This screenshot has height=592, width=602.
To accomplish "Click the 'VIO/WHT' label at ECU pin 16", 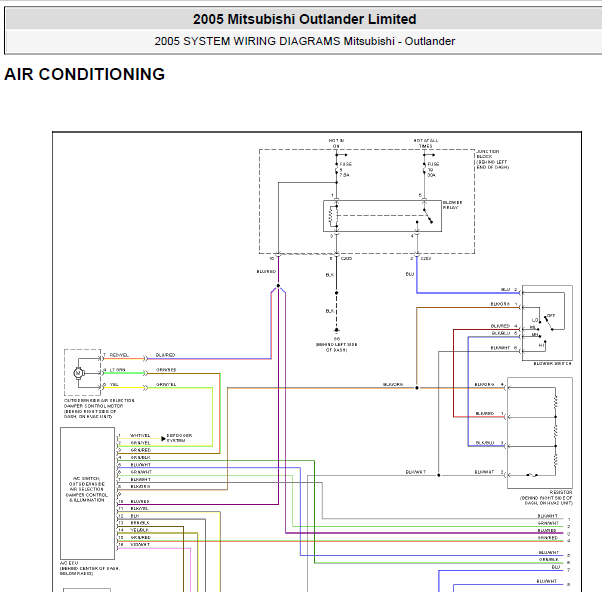I will coord(140,545).
